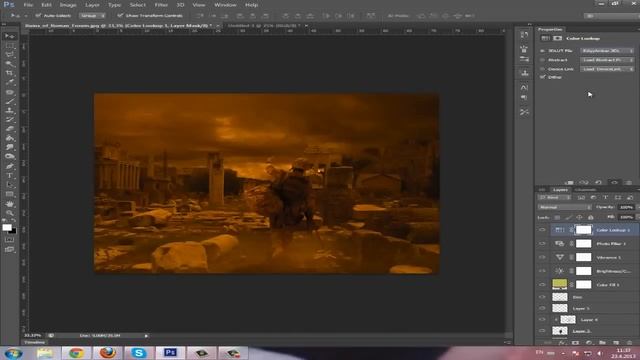Screen dimensions: 640x360
Task: Select the Rectangular Marquee tool
Action: (x=9, y=45)
